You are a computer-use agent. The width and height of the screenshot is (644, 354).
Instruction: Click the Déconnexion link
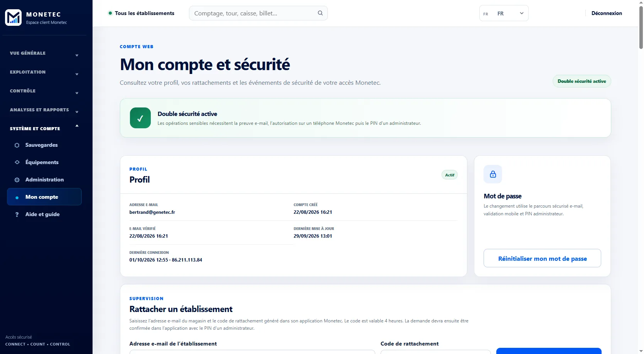click(607, 13)
